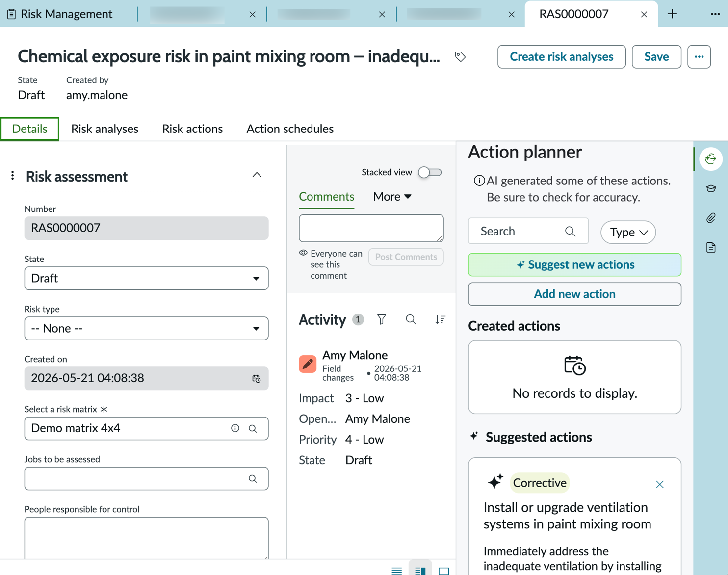Open the graduation cap learning icon

point(711,188)
